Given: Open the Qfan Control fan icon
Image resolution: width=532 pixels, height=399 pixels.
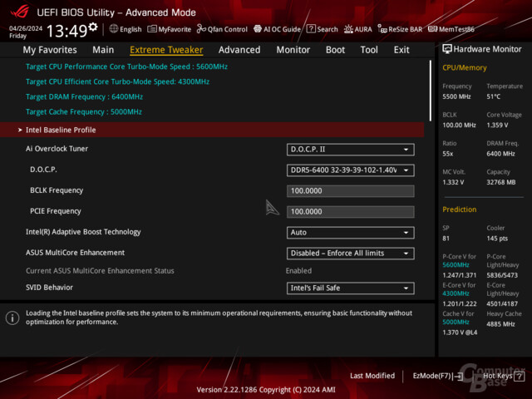Looking at the screenshot, I should click(201, 29).
